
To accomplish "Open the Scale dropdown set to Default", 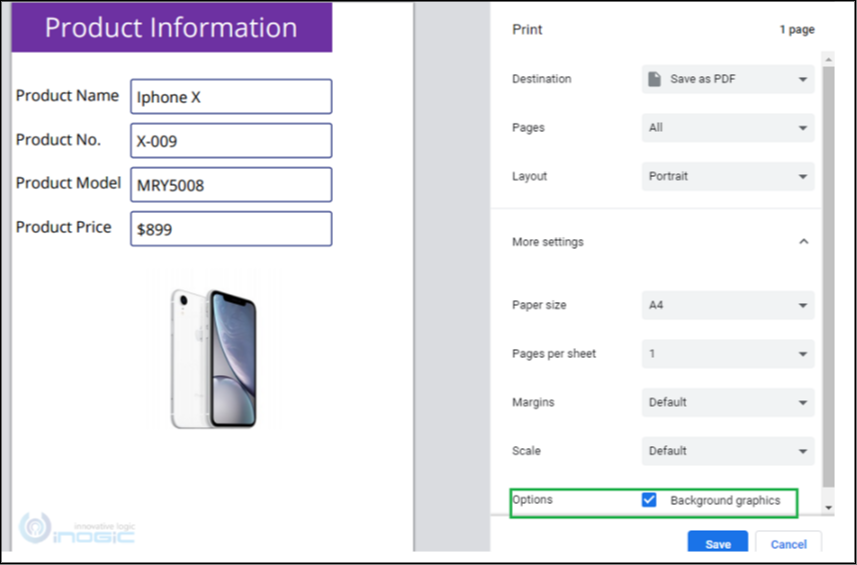I will click(728, 451).
